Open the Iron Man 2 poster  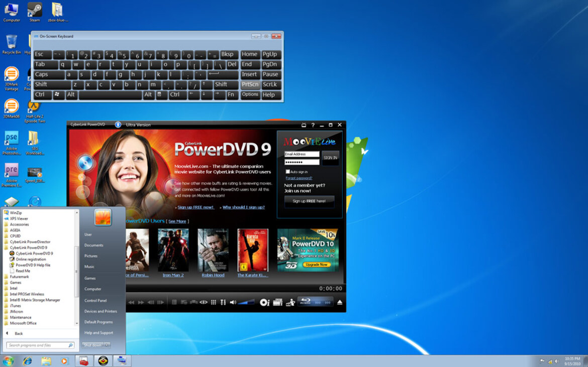pyautogui.click(x=173, y=250)
